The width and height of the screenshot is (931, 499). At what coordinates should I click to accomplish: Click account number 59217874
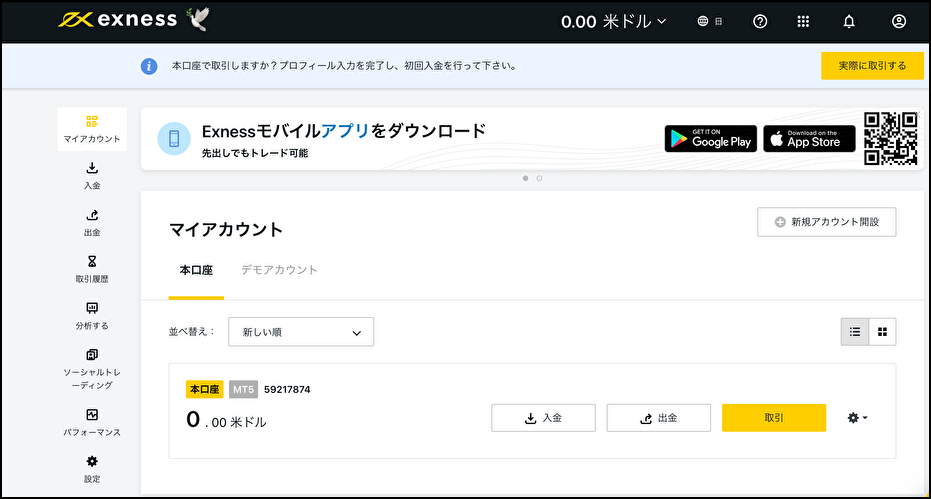tap(287, 390)
